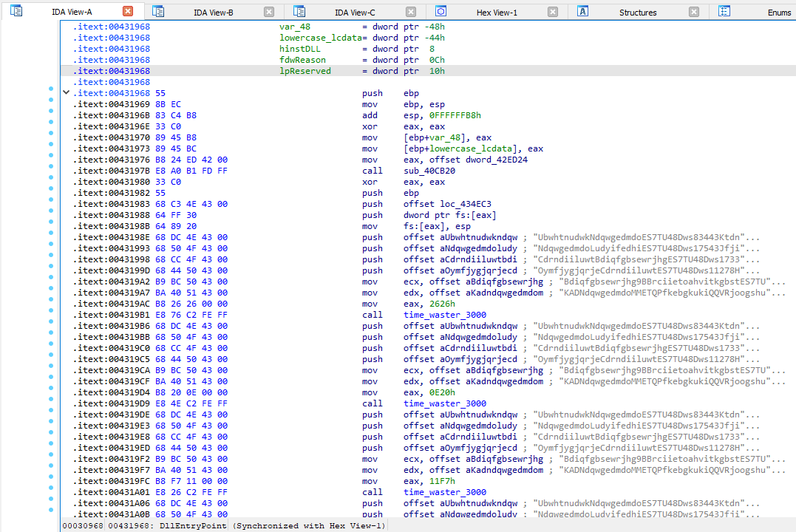Click the status bar DllEntryPoint text

click(x=193, y=526)
